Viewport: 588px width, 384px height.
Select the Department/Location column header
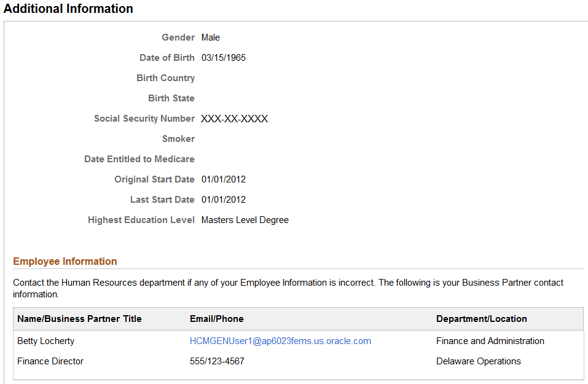[x=481, y=319]
